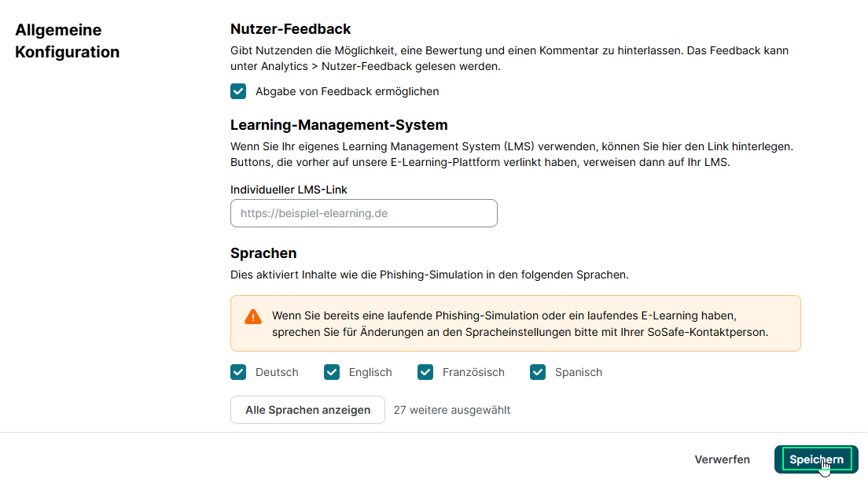Click the Nutzer-Feedback heading
The width and height of the screenshot is (868, 483).
pos(290,29)
